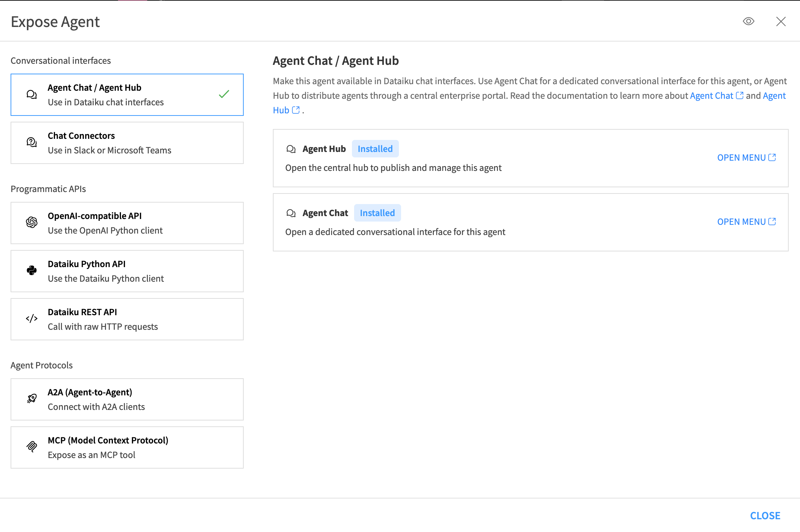Click external icon beside Agent Chat OPEN MENU
800x532 pixels.
click(772, 222)
